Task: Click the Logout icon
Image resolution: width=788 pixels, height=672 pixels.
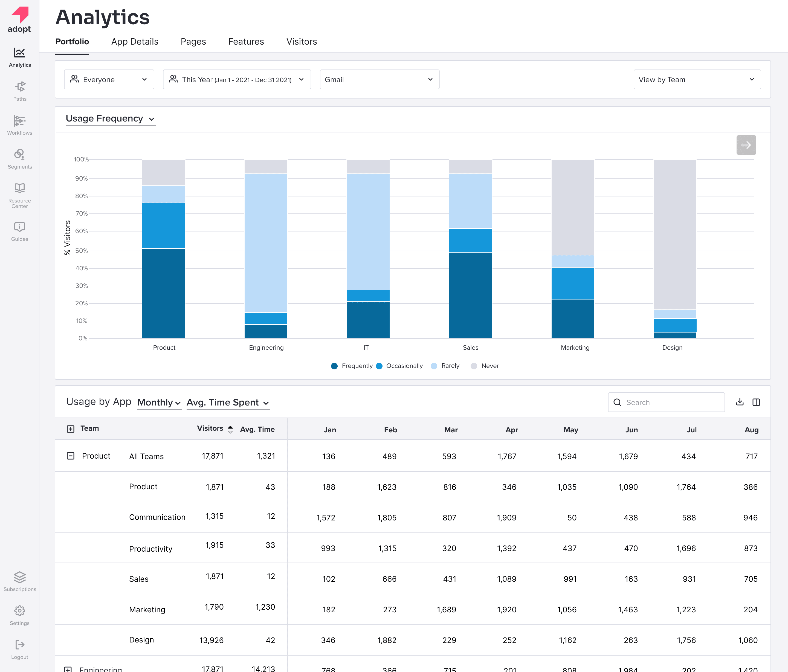Action: click(20, 645)
